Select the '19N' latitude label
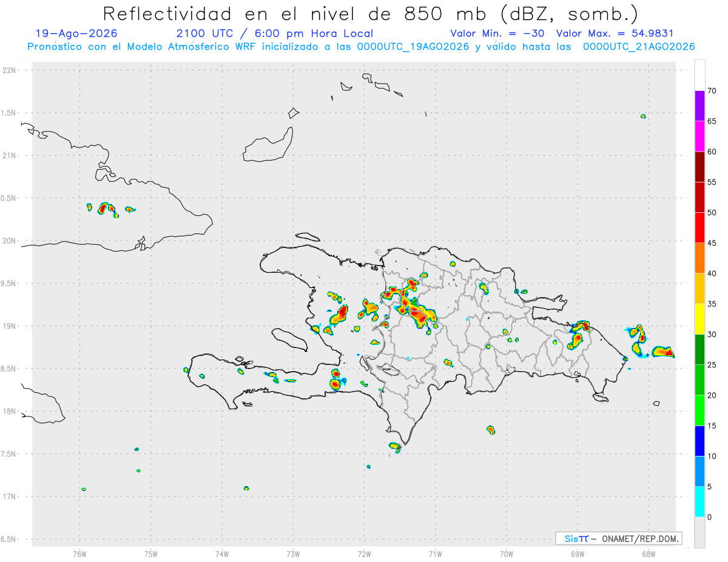The height and width of the screenshot is (562, 728). point(10,326)
